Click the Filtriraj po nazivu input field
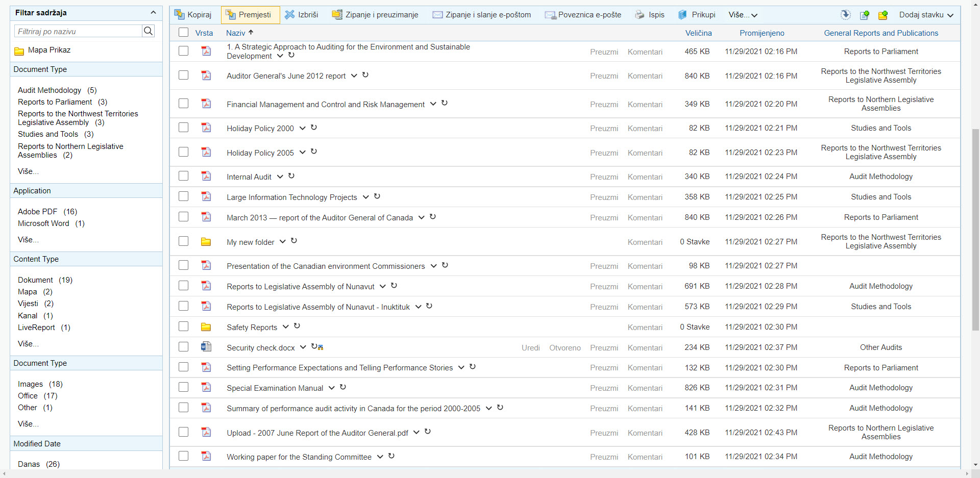 tap(78, 32)
